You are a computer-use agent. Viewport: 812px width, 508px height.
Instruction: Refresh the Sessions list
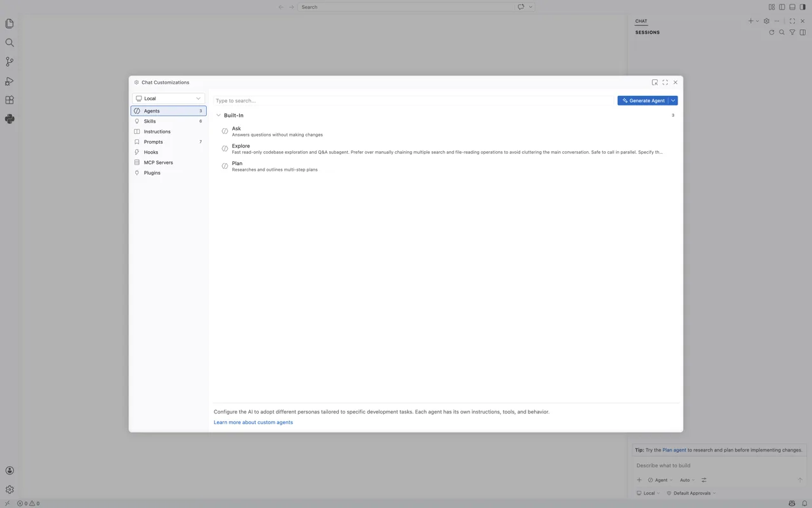click(771, 32)
